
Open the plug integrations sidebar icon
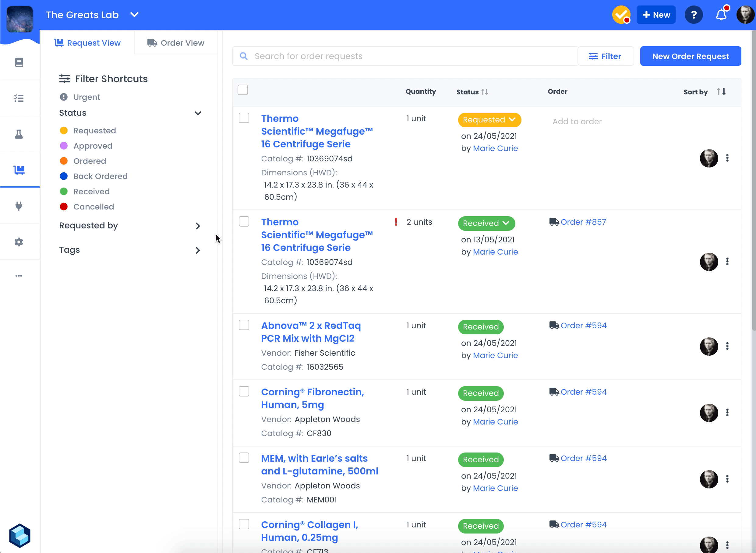(x=19, y=206)
